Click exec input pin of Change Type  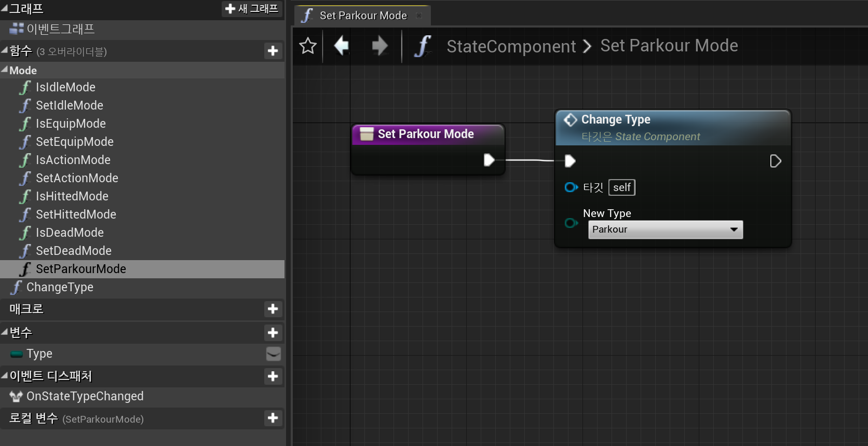569,161
